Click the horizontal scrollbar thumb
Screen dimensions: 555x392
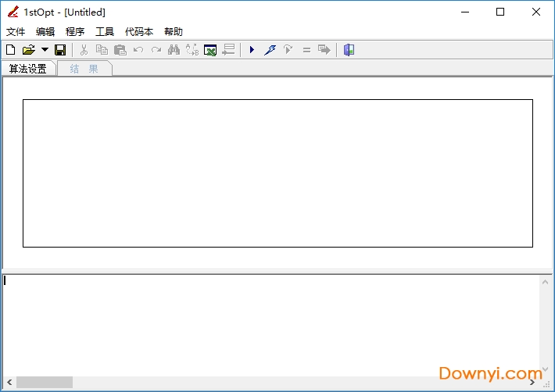(45, 382)
